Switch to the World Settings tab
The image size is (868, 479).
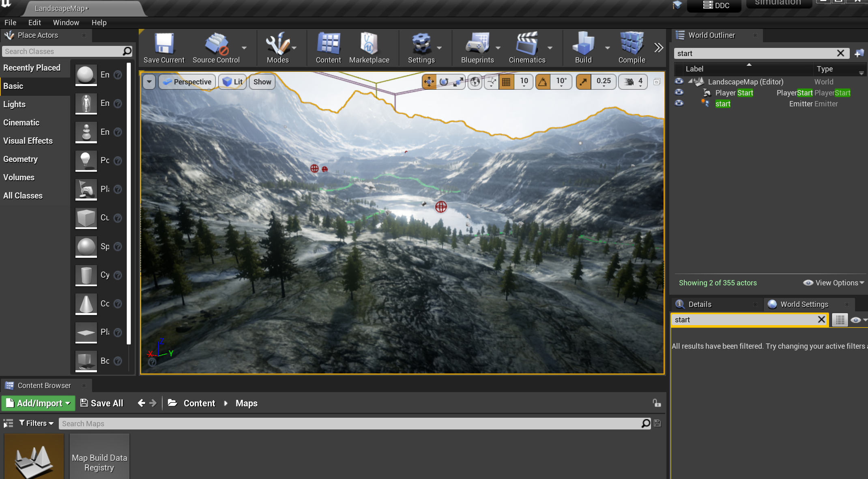(x=804, y=304)
